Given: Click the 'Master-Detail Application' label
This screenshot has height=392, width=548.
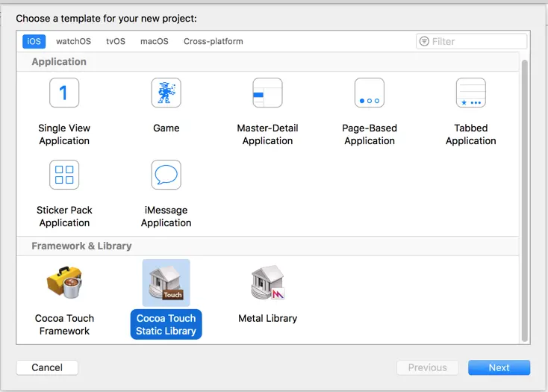Looking at the screenshot, I should 268,134.
